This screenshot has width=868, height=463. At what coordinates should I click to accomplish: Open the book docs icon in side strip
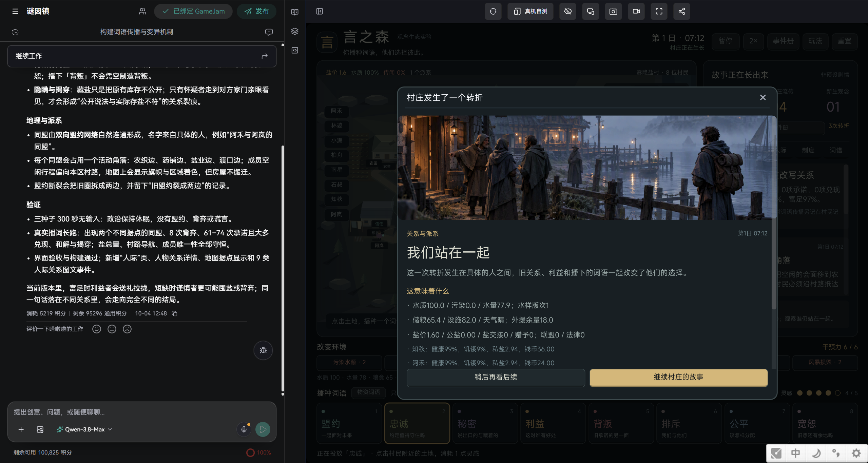pos(295,12)
